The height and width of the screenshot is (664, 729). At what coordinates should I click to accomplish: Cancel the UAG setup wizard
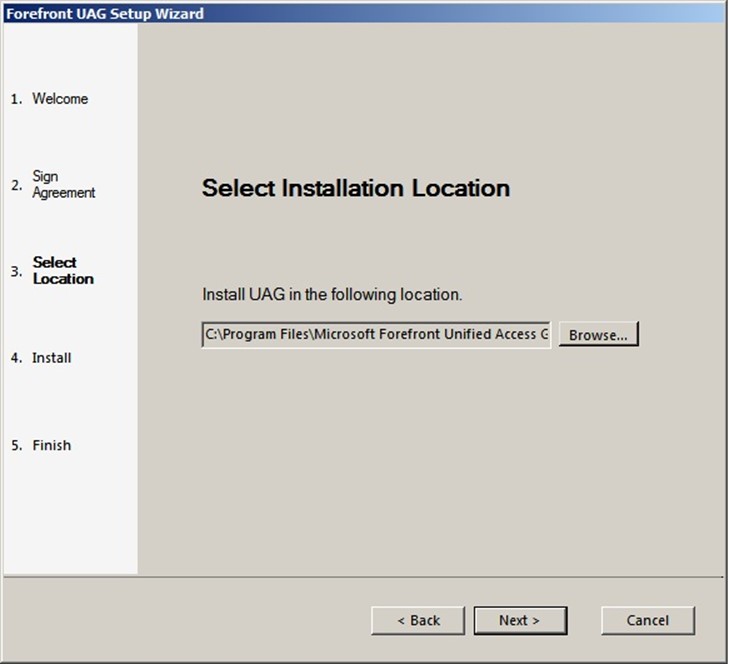(647, 620)
